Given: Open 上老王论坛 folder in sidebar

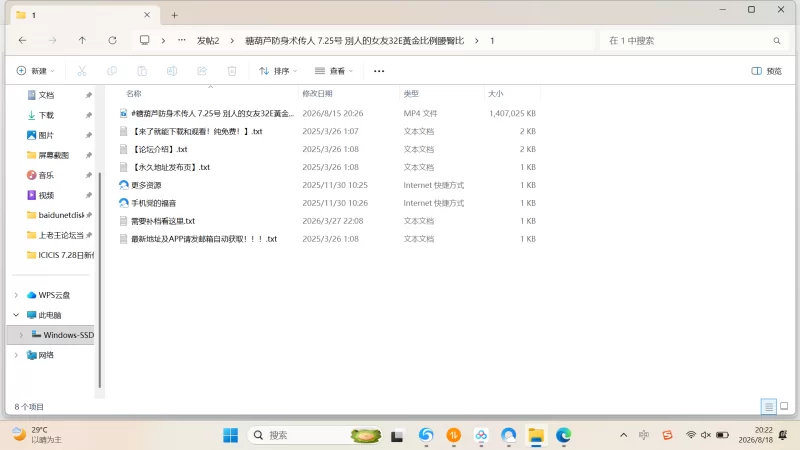Looking at the screenshot, I should pyautogui.click(x=60, y=235).
